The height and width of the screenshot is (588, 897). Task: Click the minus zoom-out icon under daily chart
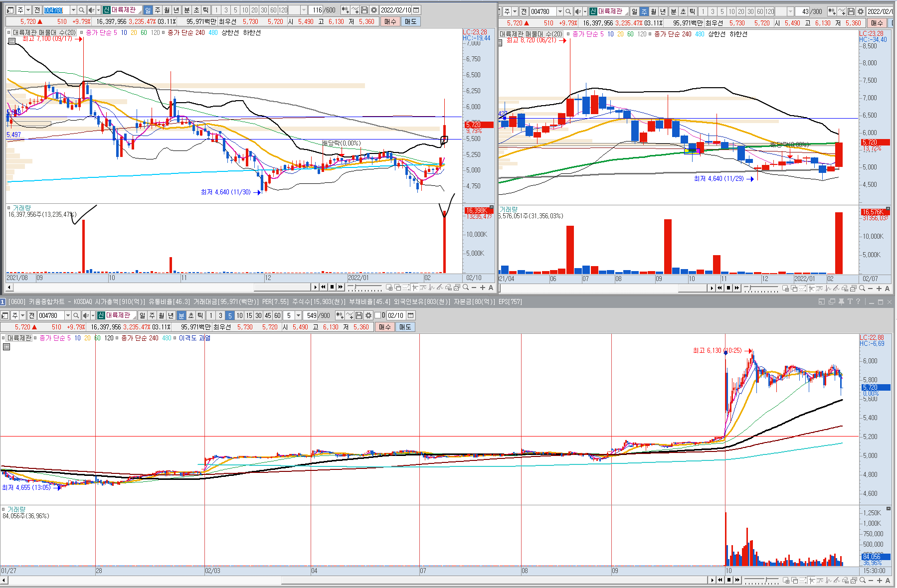pos(474,288)
